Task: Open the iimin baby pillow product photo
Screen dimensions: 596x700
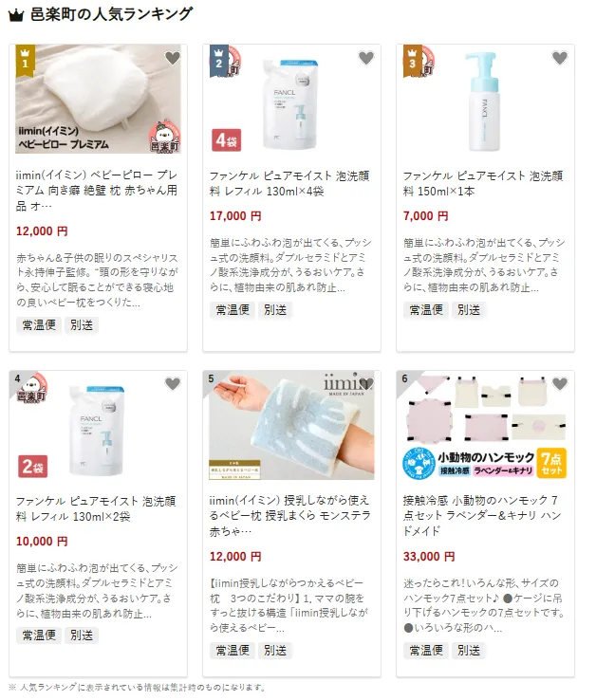Action: tap(99, 99)
